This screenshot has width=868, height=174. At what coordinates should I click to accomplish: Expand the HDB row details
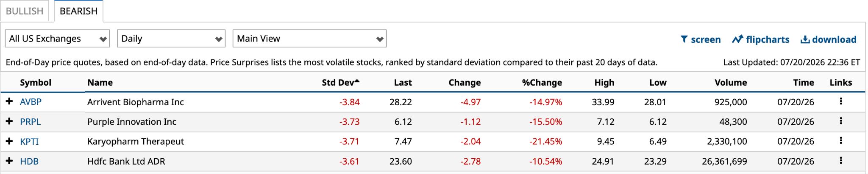pos(9,161)
